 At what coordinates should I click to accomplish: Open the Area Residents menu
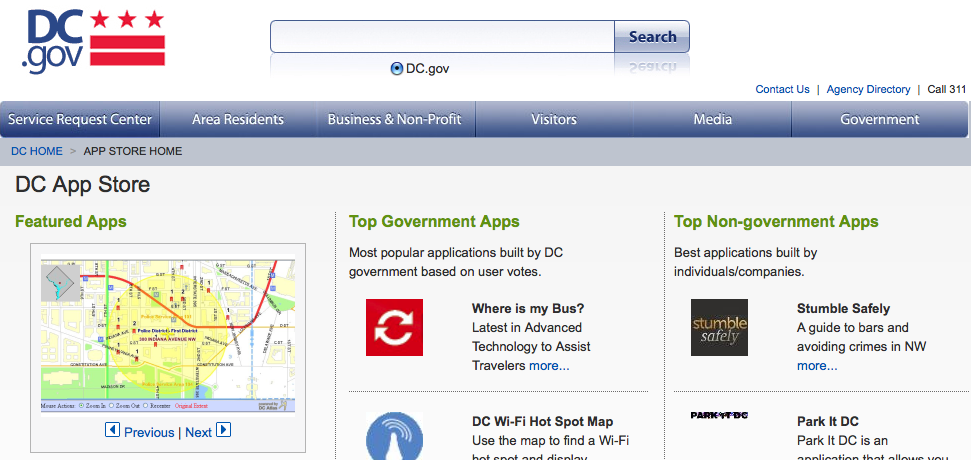tap(238, 119)
